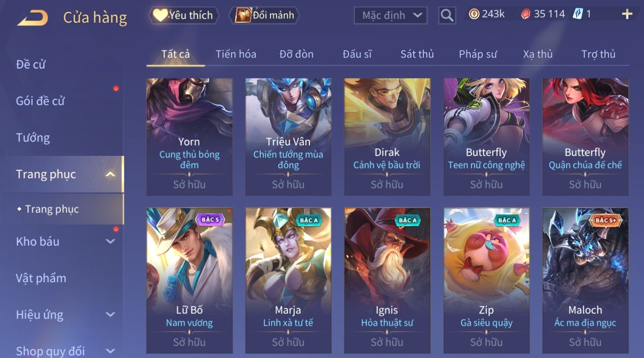
Task: Click the gold coin balance icon
Action: [x=474, y=14]
